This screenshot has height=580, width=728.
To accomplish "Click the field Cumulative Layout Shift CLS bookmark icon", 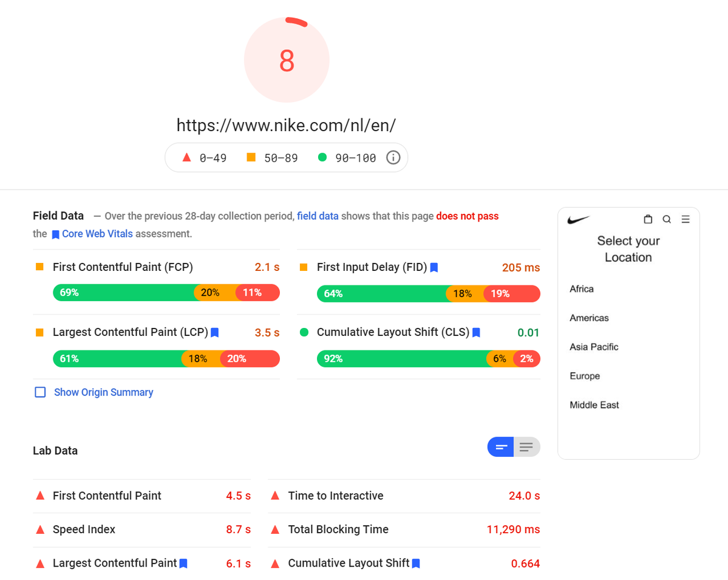I will (476, 332).
